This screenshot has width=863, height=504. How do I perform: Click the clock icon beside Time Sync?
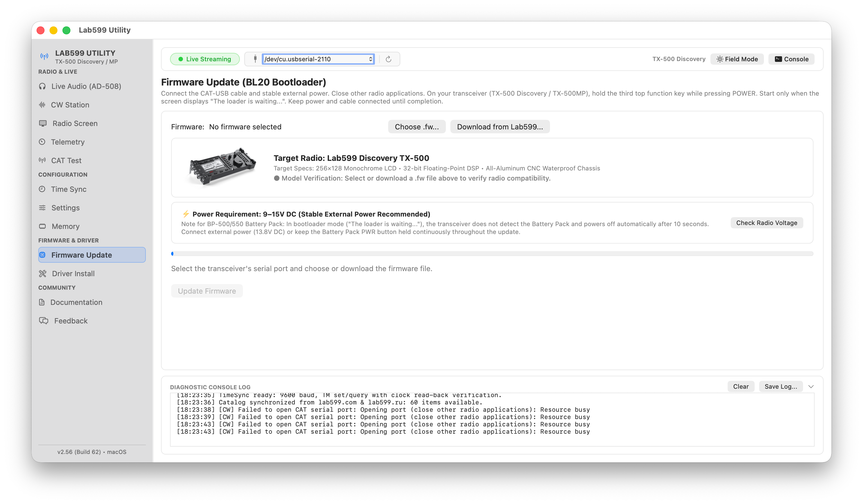tap(42, 189)
